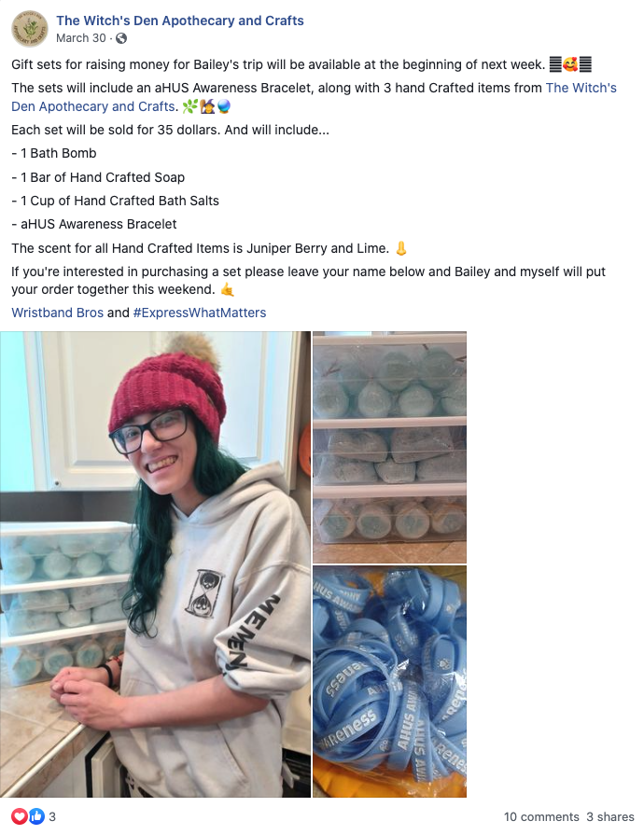
Task: Click the smiling hearts face emoji
Action: coord(570,65)
